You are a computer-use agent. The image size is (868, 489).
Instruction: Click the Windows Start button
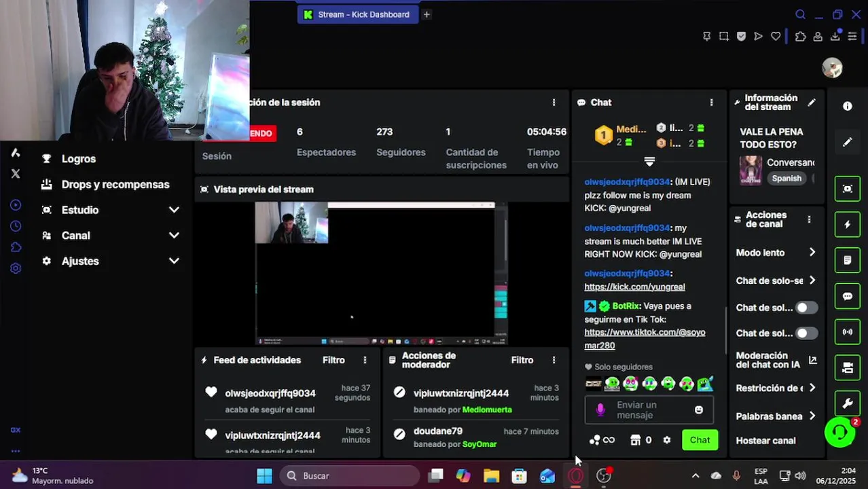pyautogui.click(x=264, y=476)
